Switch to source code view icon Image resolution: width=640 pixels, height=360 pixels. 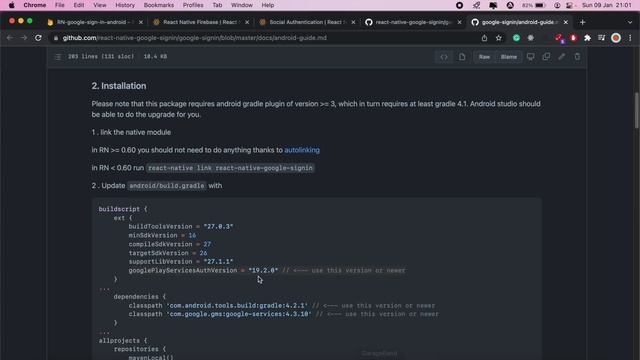444,57
